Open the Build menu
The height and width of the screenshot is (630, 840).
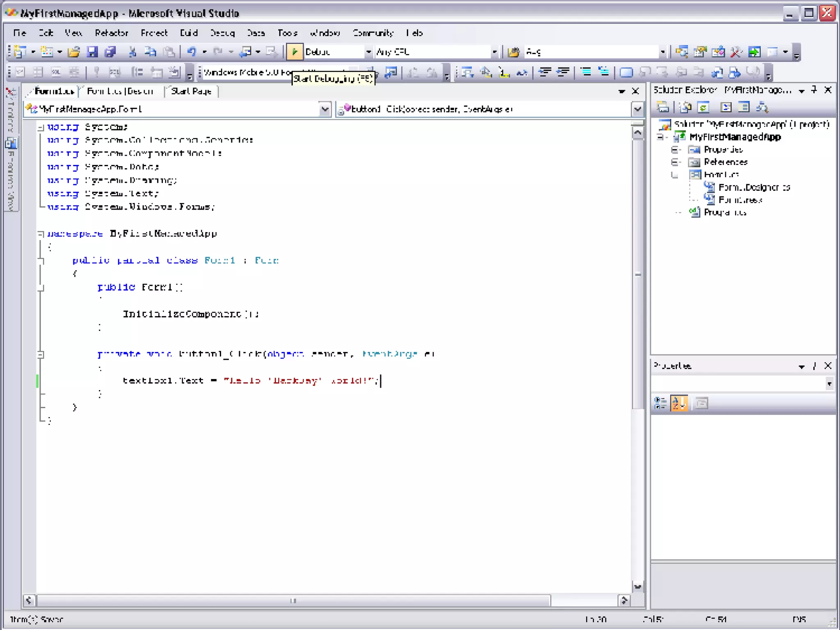click(189, 33)
